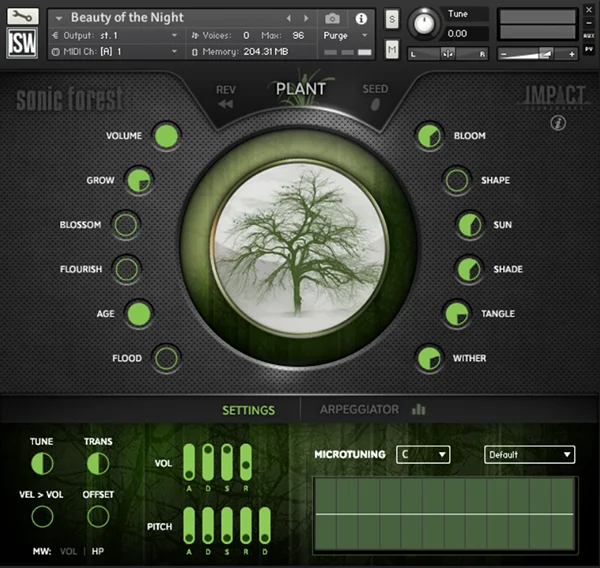Click the REV reverse rewind icon
This screenshot has width=600, height=568.
coord(226,104)
